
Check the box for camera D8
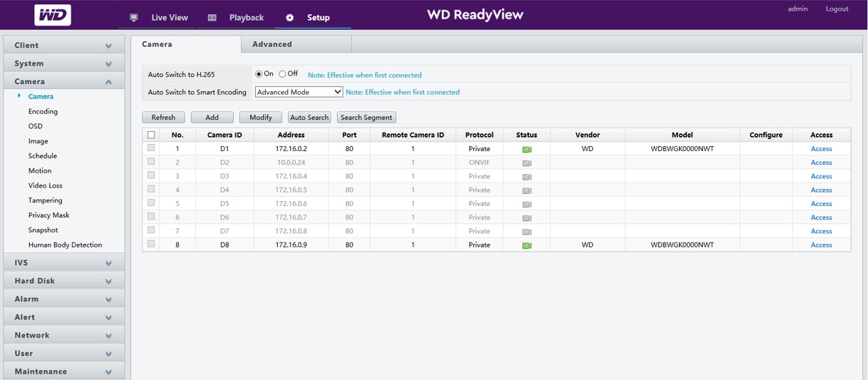[151, 244]
